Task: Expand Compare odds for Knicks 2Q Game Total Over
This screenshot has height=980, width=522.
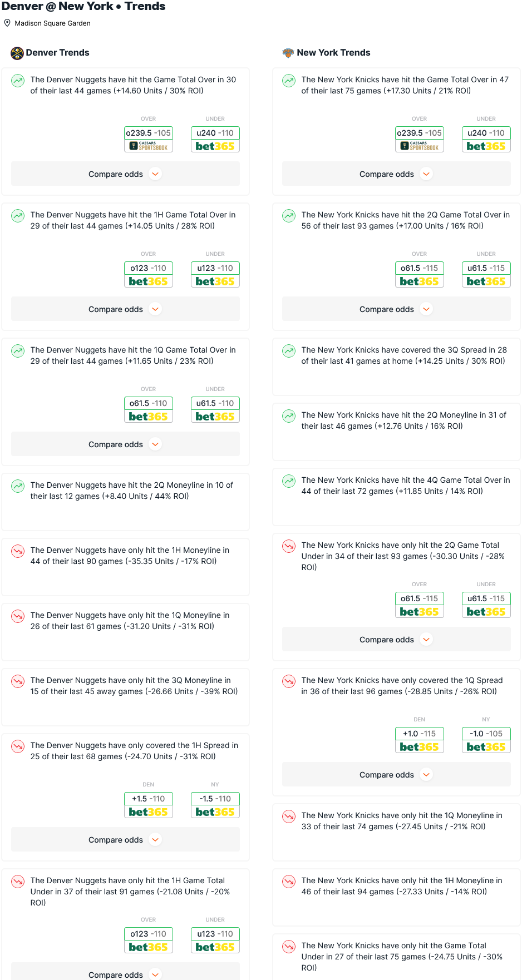Action: point(396,309)
